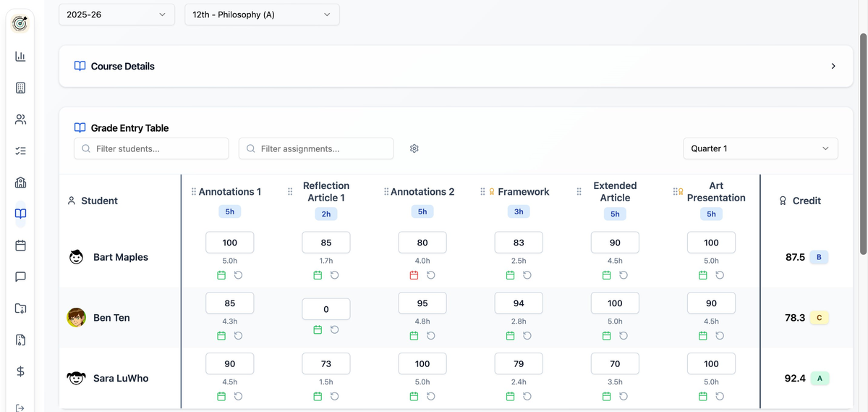Click reset icon under Ben Ten's Reflection Article 1
The height and width of the screenshot is (412, 868).
coord(335,330)
